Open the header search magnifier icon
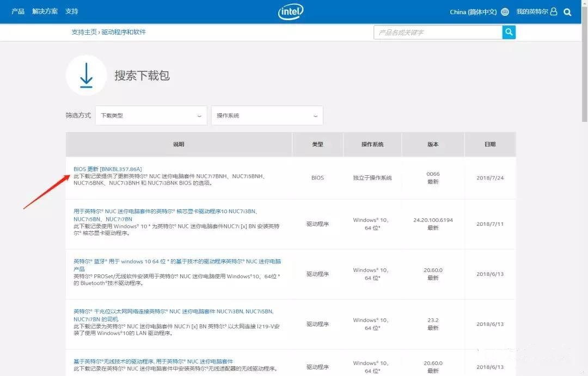This screenshot has height=376, width=588. pyautogui.click(x=567, y=12)
